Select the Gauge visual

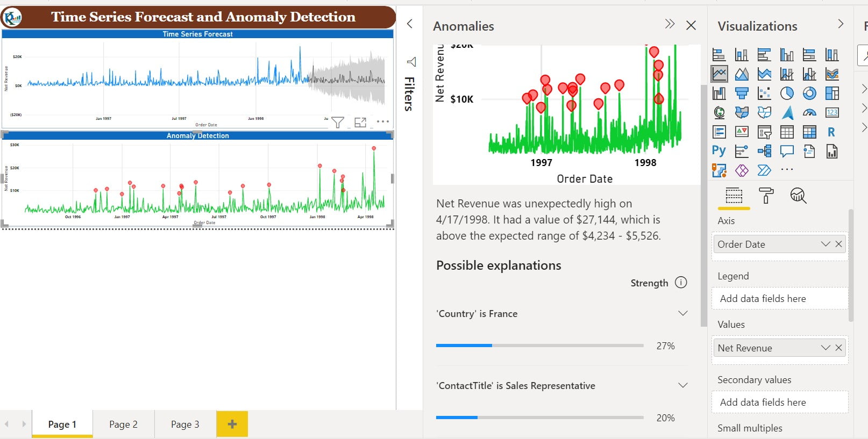809,113
